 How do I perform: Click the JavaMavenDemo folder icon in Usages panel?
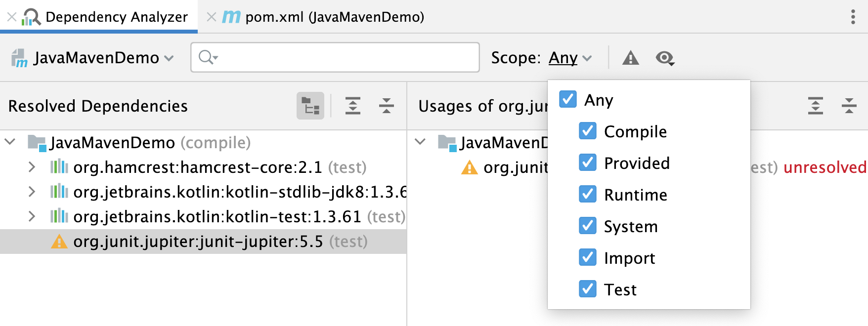tap(447, 143)
